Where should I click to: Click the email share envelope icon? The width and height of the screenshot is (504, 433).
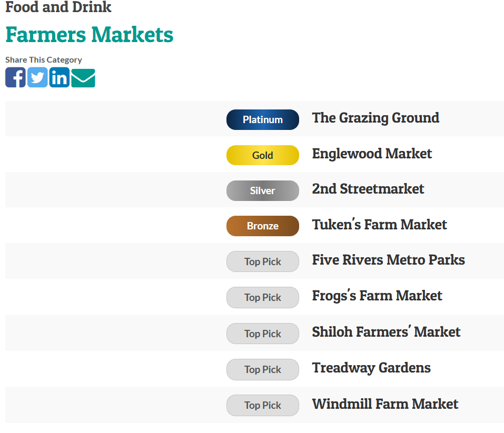(83, 78)
